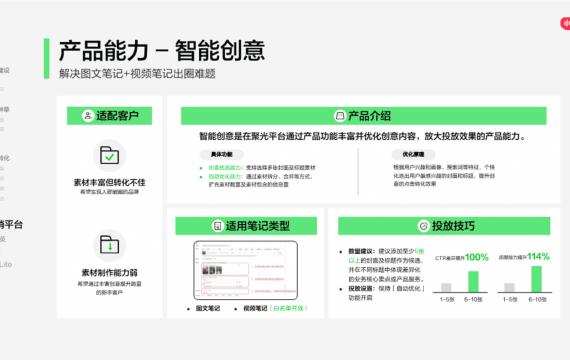The height and width of the screenshot is (360, 570).
Task: Select the 具体功能 pill label
Action: coord(221,155)
